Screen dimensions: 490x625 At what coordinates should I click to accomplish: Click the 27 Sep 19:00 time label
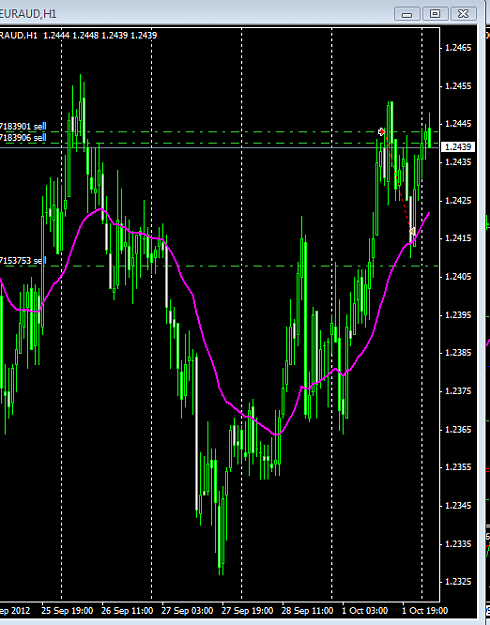[247, 611]
